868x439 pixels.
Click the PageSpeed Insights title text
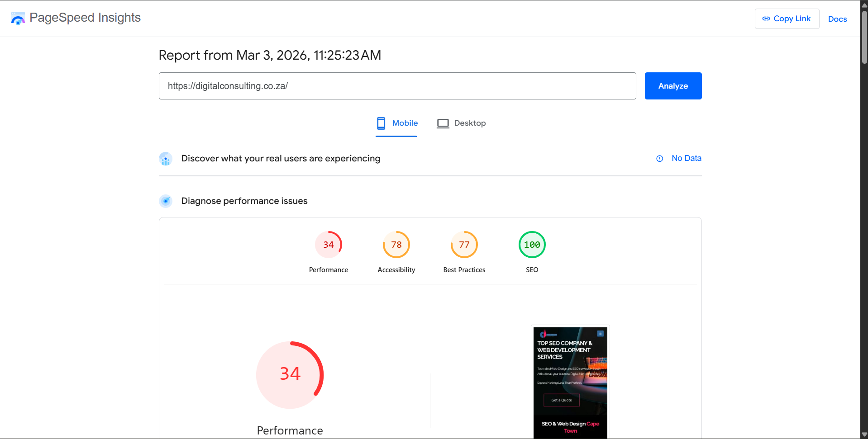(x=85, y=18)
